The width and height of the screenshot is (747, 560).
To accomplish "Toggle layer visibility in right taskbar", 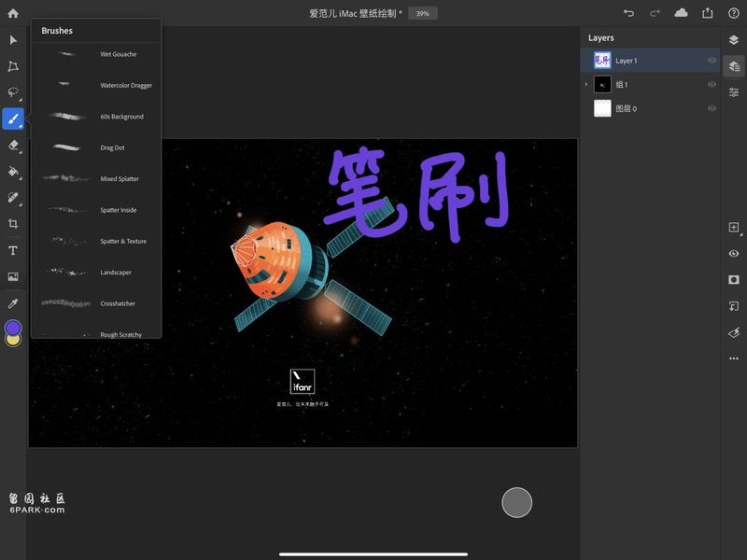I will tap(734, 253).
